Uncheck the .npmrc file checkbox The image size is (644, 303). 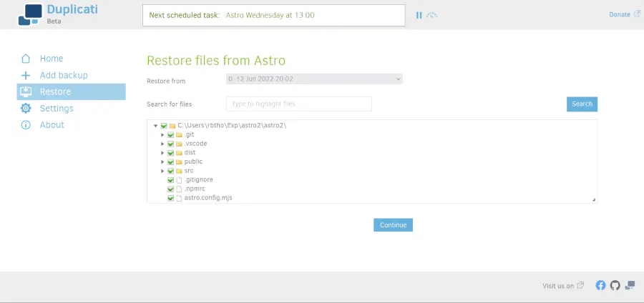[171, 189]
